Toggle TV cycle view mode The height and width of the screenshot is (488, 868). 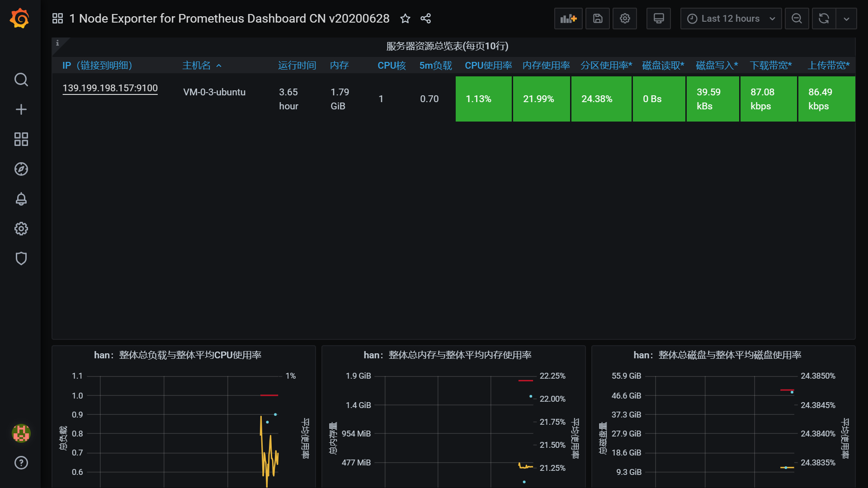click(659, 19)
